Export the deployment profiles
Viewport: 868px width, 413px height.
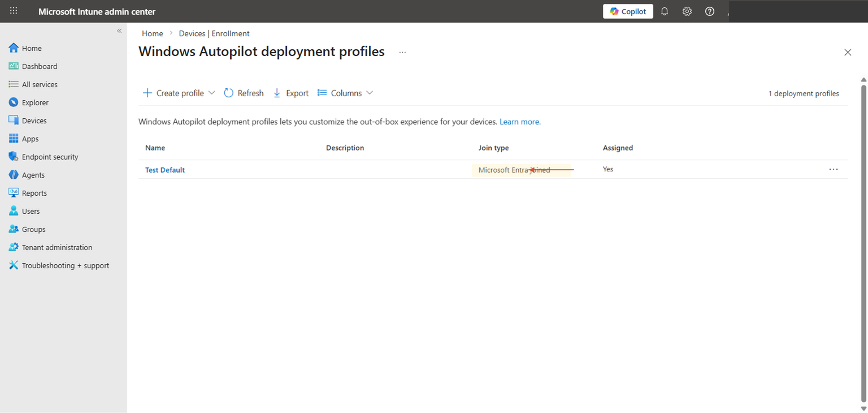tap(290, 92)
